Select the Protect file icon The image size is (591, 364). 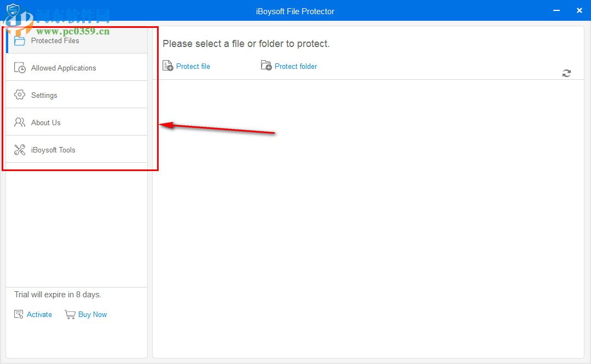(x=166, y=66)
